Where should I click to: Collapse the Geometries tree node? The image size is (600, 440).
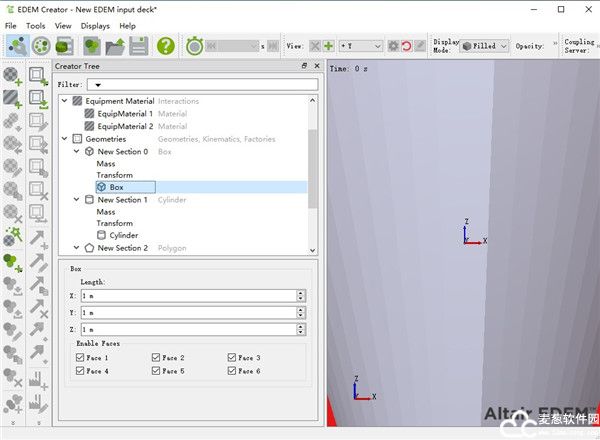click(65, 139)
